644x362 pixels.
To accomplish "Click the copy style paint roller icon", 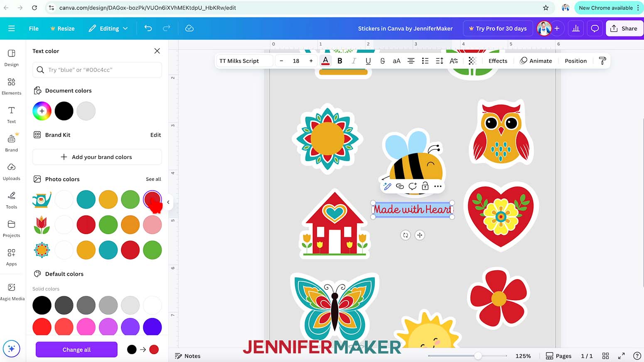I will pos(602,61).
